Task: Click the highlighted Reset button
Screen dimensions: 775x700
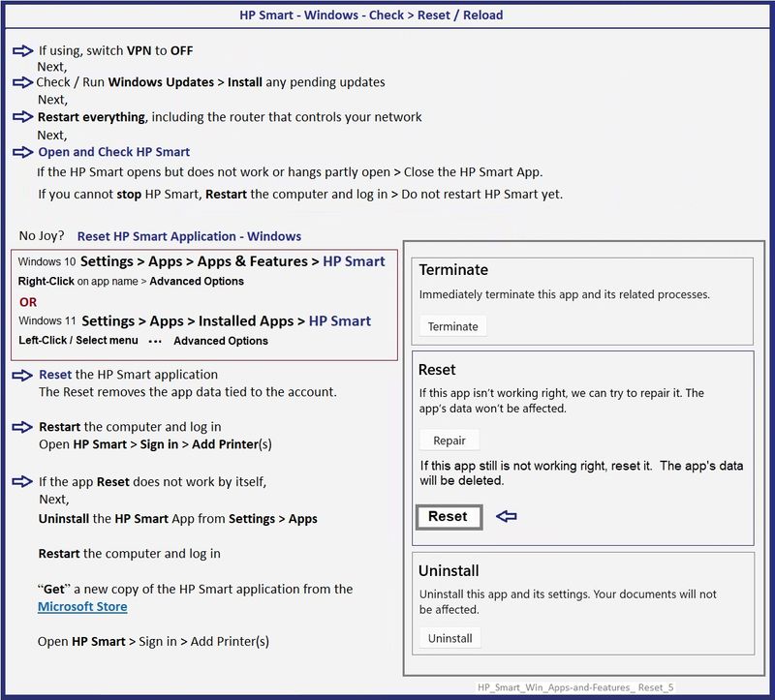Action: point(449,517)
